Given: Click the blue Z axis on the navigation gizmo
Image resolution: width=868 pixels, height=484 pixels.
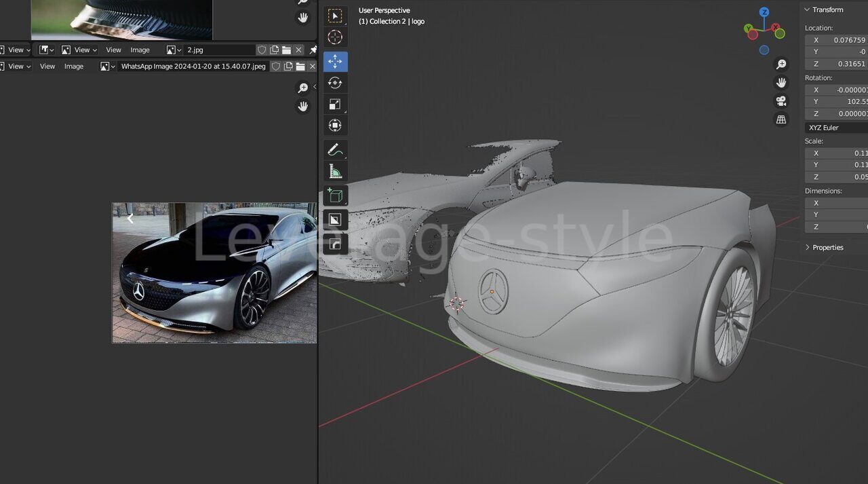Looking at the screenshot, I should coord(764,12).
